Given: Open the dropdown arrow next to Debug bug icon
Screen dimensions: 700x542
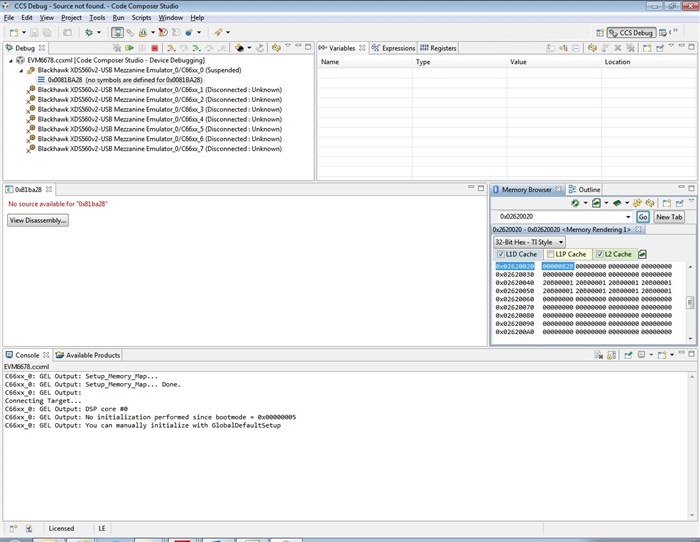Looking at the screenshot, I should [99, 33].
